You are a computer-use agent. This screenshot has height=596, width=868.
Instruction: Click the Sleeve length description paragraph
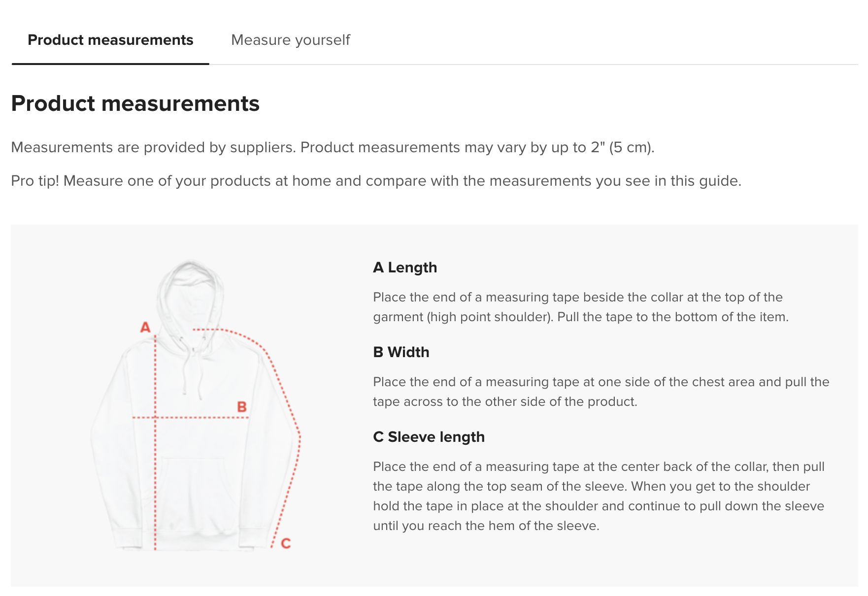pos(599,496)
